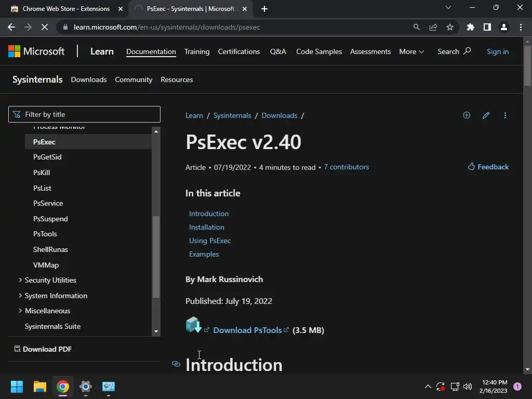Click the 7 contributors link
This screenshot has height=399, width=532.
pyautogui.click(x=347, y=167)
